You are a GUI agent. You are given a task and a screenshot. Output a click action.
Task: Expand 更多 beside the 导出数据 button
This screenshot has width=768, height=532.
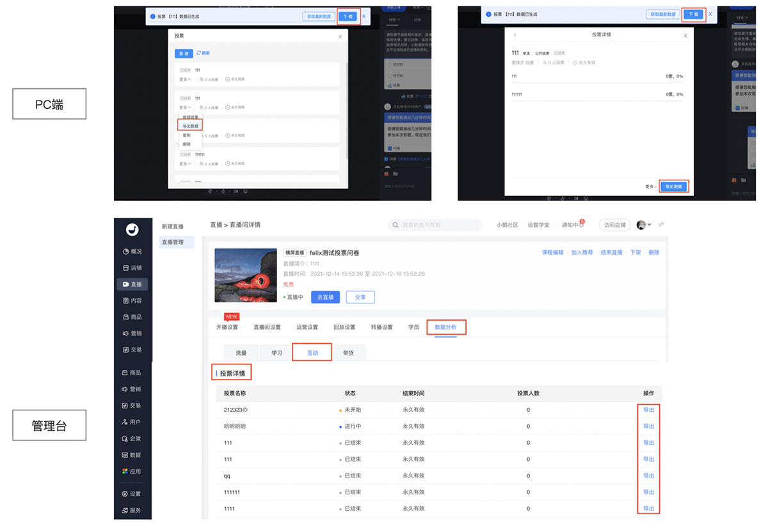tap(650, 186)
